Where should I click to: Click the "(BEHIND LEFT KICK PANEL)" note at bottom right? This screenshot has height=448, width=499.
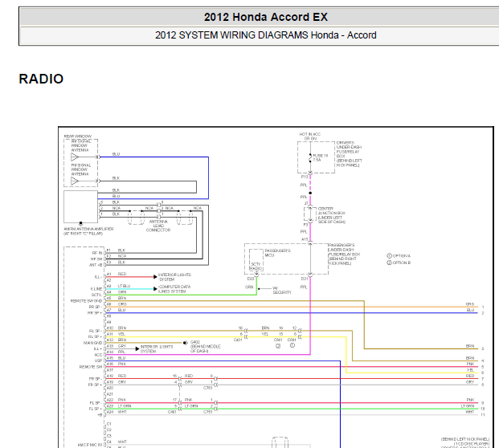(465, 439)
